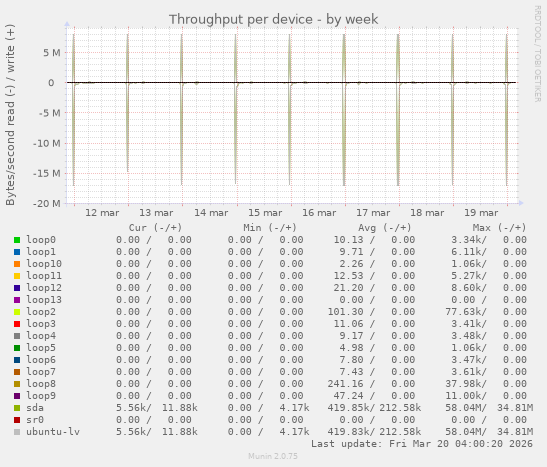Click the Max (-/+) column header

coord(499,228)
